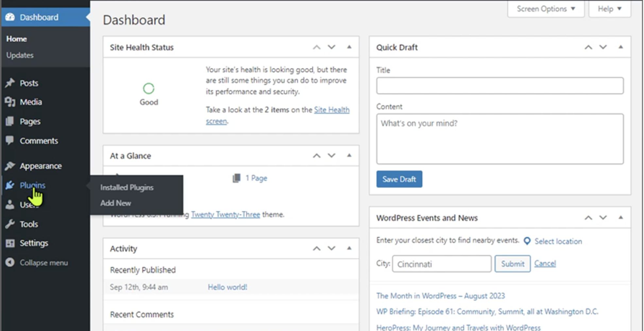Move Site Health Status box down
The image size is (644, 331).
pos(331,47)
